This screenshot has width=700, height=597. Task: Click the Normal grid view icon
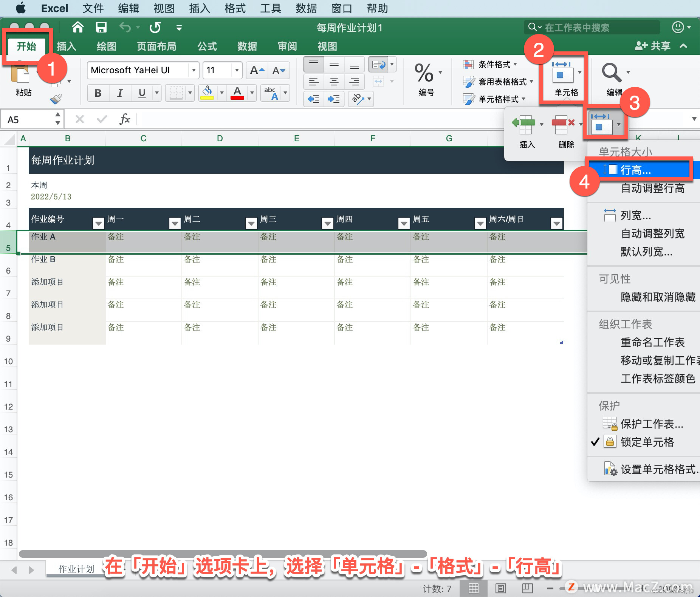coord(474,588)
